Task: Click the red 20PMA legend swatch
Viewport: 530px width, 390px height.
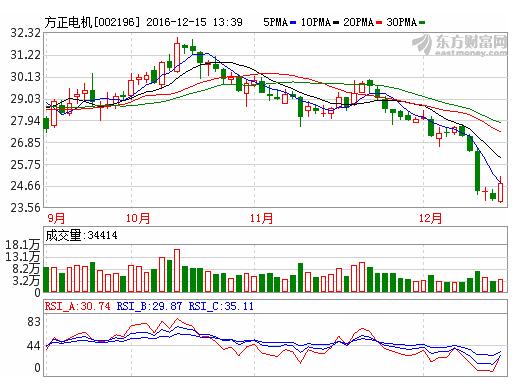Action: 379,23
